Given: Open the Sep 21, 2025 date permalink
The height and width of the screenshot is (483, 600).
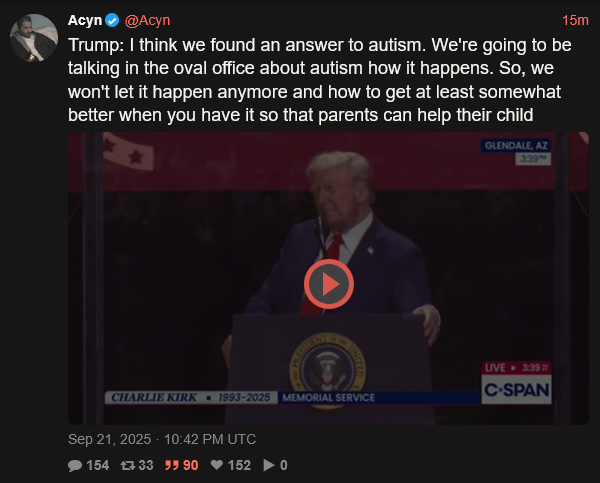Looking at the screenshot, I should (x=109, y=439).
